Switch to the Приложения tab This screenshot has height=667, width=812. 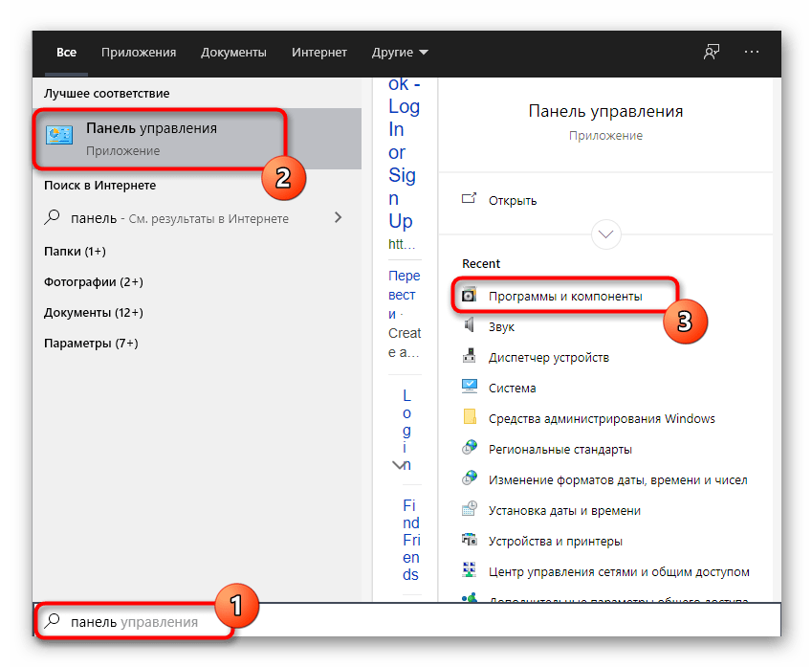click(x=139, y=52)
